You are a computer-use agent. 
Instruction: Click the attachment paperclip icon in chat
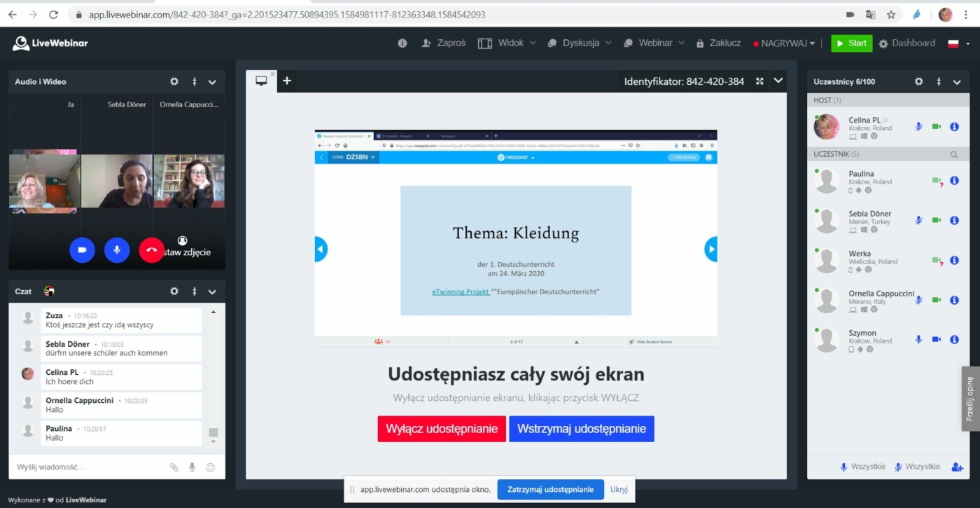tap(174, 467)
